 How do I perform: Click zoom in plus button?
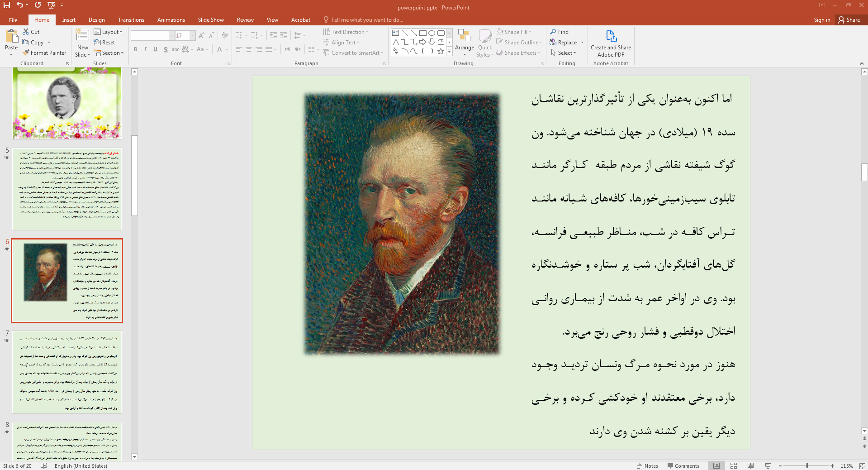click(832, 466)
